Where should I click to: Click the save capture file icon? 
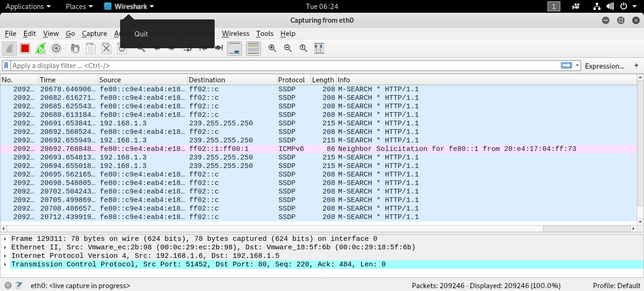pos(91,48)
